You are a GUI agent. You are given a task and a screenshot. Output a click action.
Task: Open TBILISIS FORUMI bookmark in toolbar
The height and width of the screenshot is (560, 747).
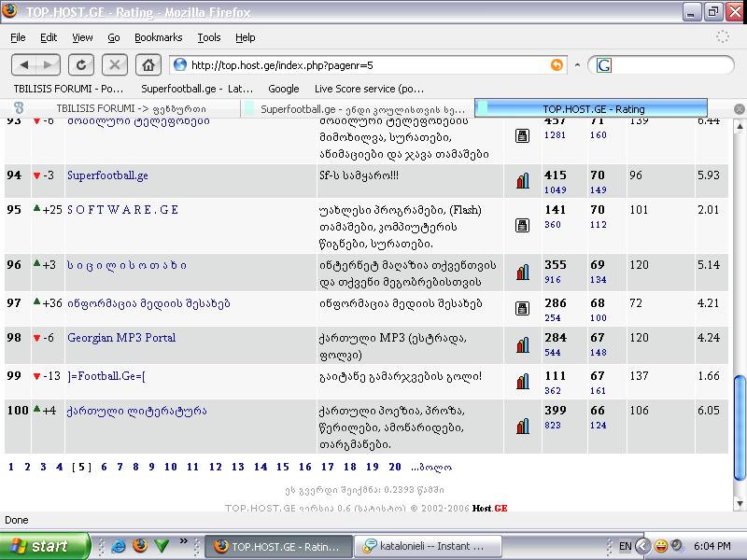tap(68, 89)
